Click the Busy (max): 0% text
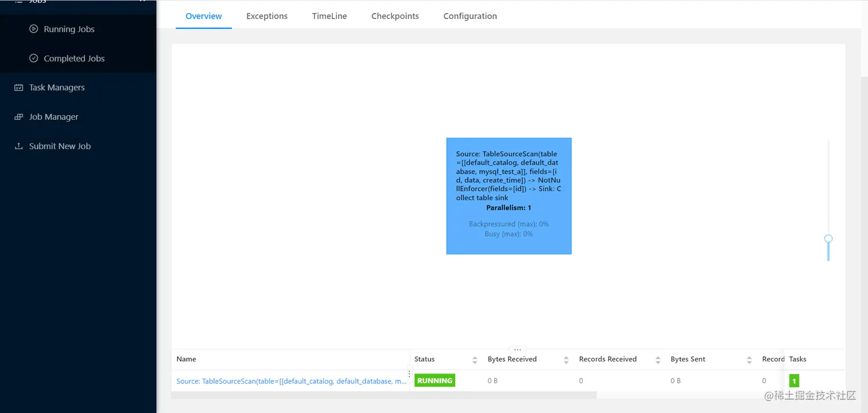Image resolution: width=868 pixels, height=413 pixels. click(x=509, y=234)
